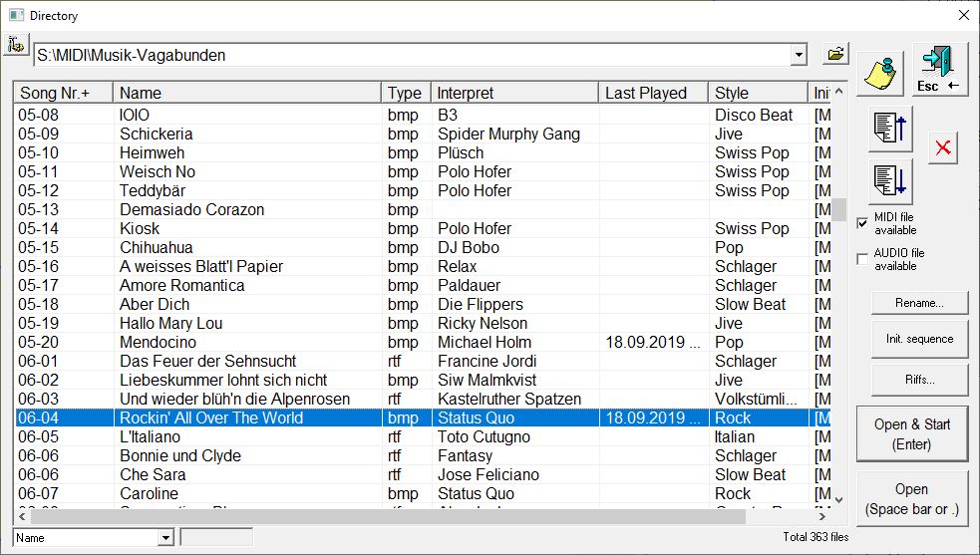The height and width of the screenshot is (555, 980).
Task: Move song down in list icon
Action: click(890, 181)
